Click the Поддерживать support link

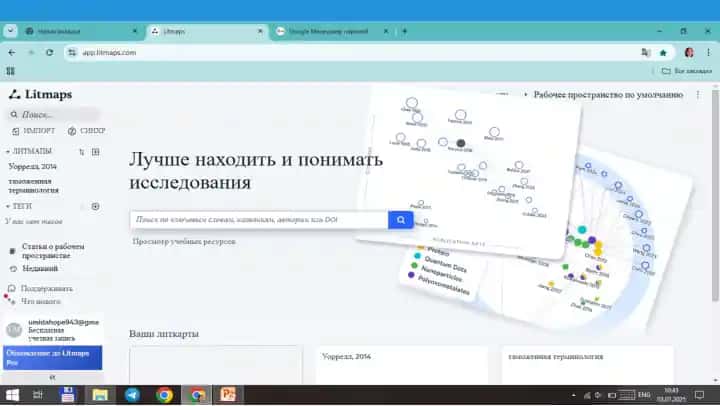pos(41,288)
